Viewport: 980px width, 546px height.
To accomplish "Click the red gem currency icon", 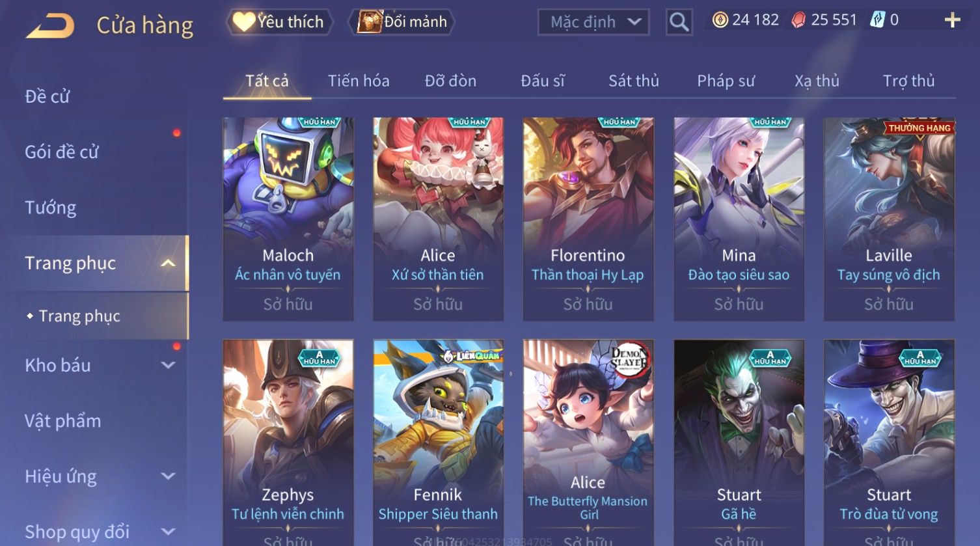I will [798, 21].
